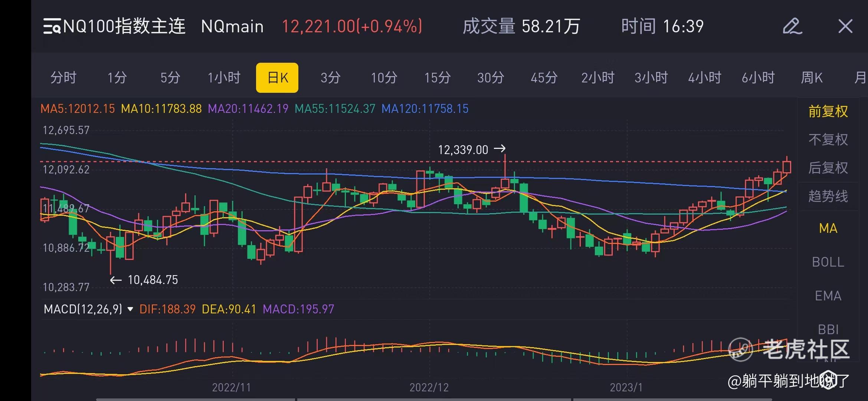Close the chart with X icon

tap(845, 26)
